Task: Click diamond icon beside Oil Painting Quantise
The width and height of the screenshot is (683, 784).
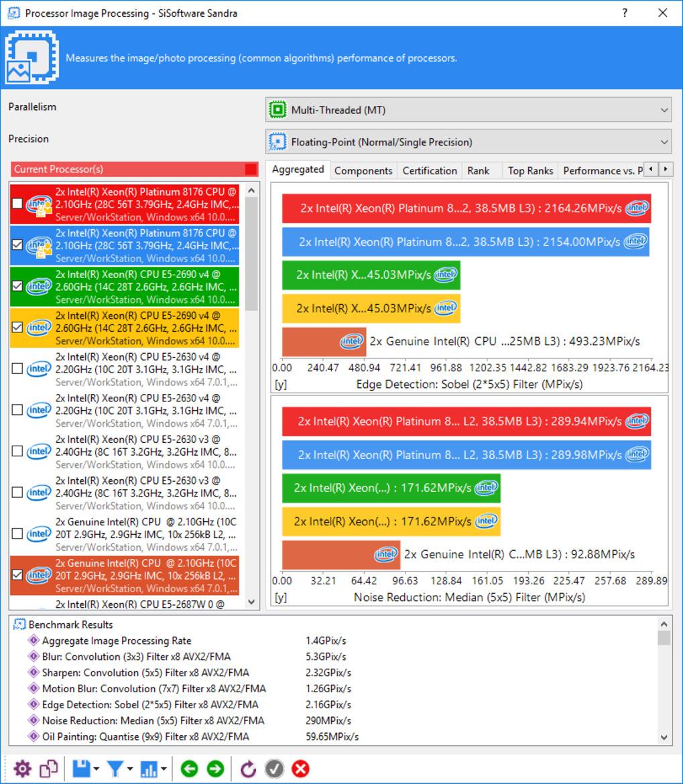Action: (x=34, y=736)
